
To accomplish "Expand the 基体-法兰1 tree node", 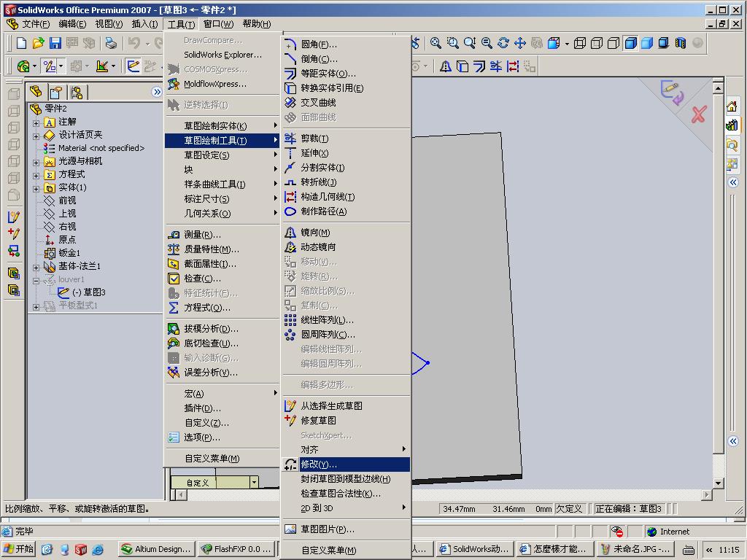I will (36, 267).
